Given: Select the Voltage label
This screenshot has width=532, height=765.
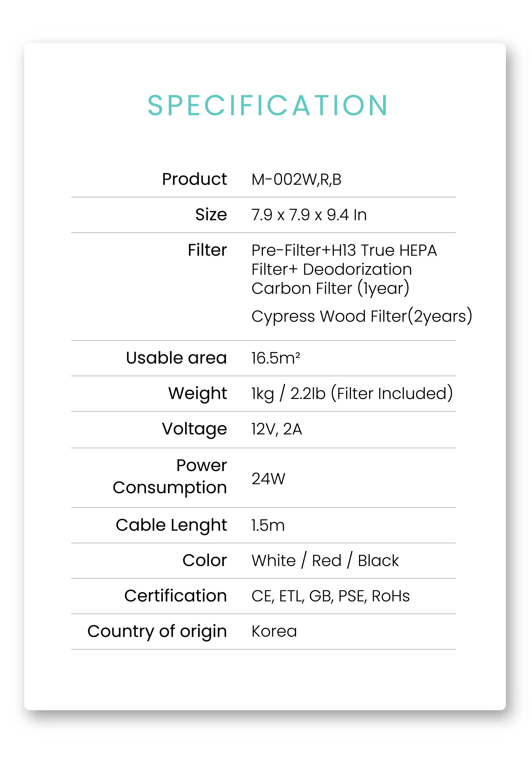Looking at the screenshot, I should coord(194,429).
